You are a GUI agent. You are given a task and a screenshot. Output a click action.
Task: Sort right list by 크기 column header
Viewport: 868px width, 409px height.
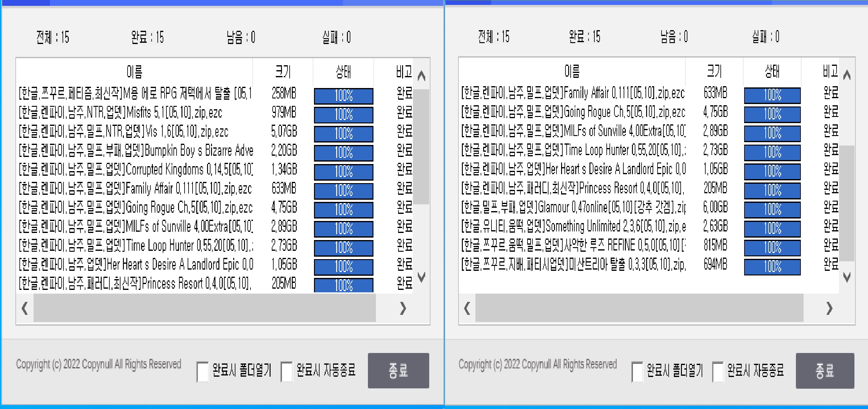coord(714,71)
